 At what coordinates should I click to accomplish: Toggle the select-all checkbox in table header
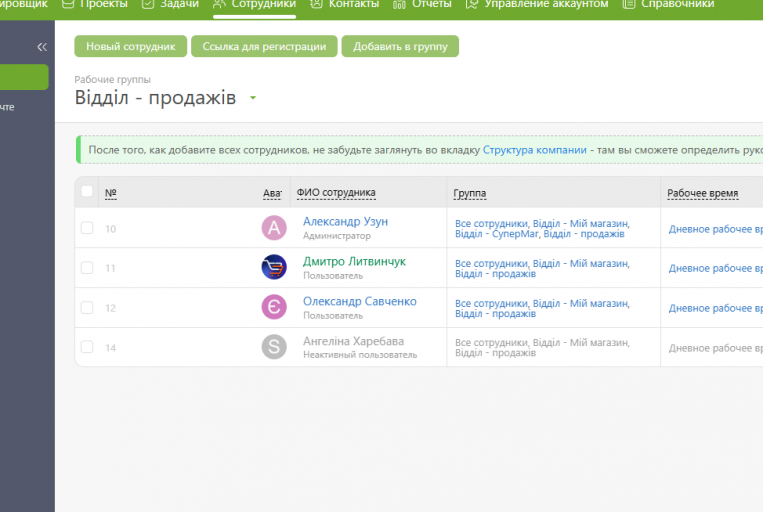click(87, 191)
